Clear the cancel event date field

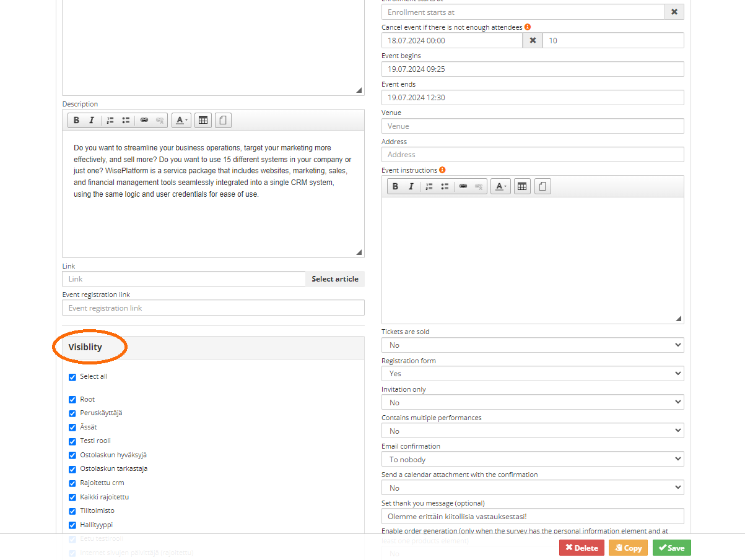(x=533, y=40)
